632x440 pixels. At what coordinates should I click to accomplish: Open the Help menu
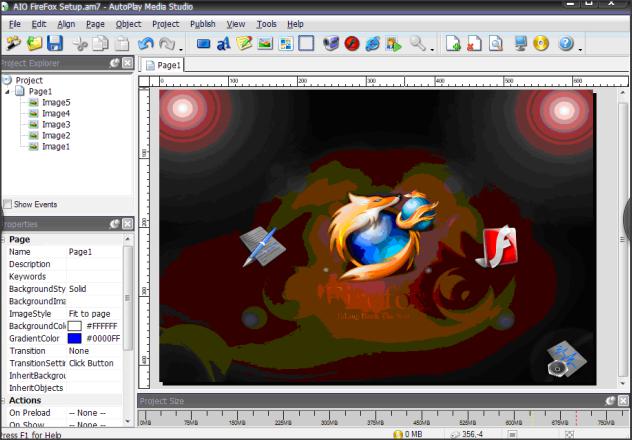[x=295, y=24]
